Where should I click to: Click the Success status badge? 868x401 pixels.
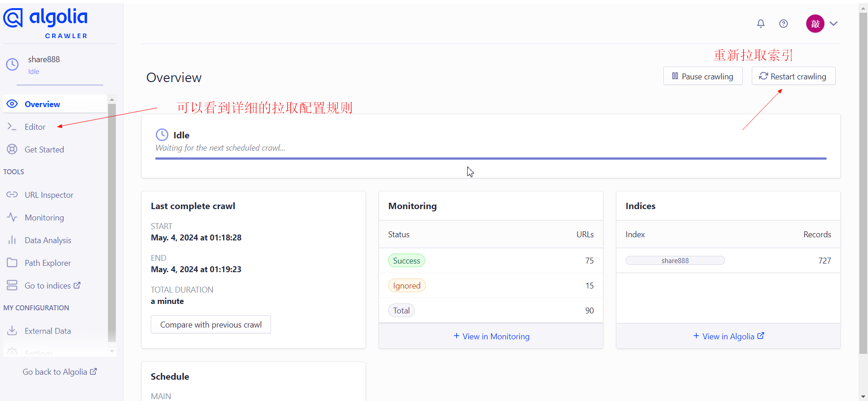tap(406, 260)
